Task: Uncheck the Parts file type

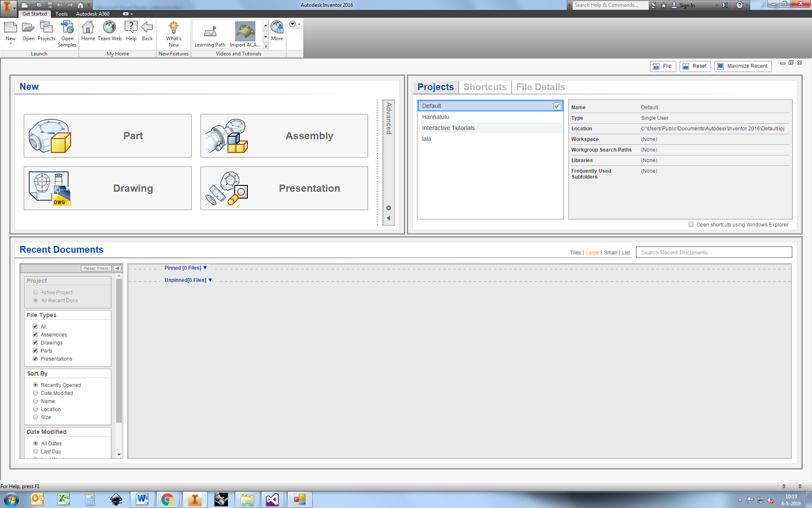Action: [35, 351]
